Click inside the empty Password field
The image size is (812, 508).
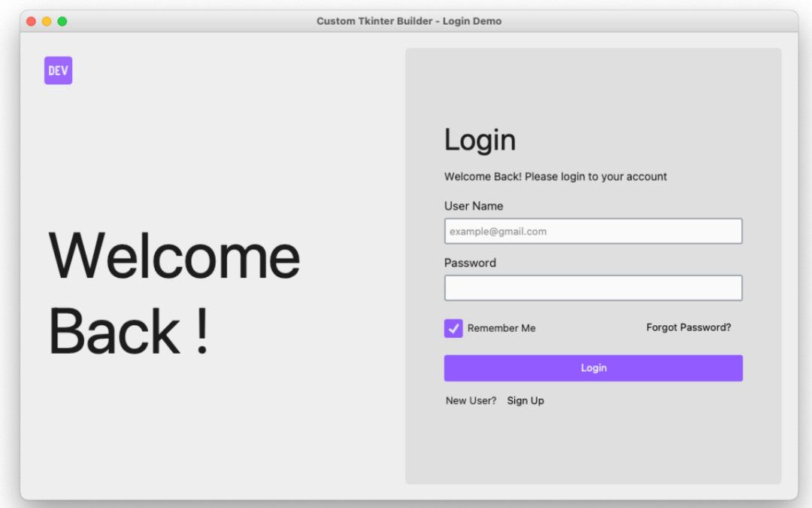(x=593, y=287)
